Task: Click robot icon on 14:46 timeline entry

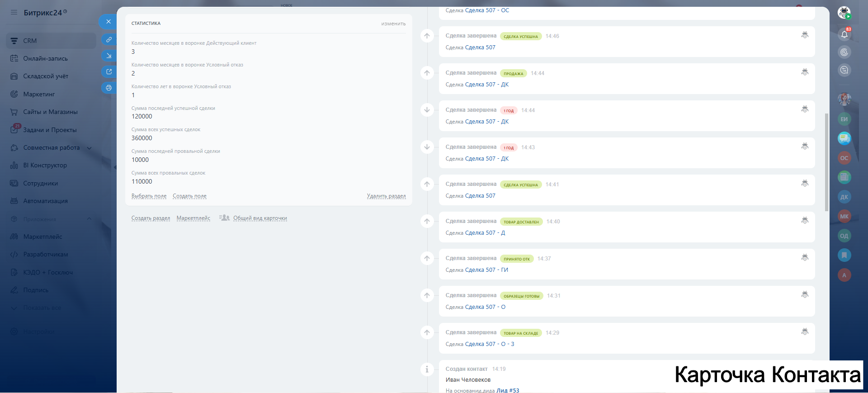Action: coord(805,35)
